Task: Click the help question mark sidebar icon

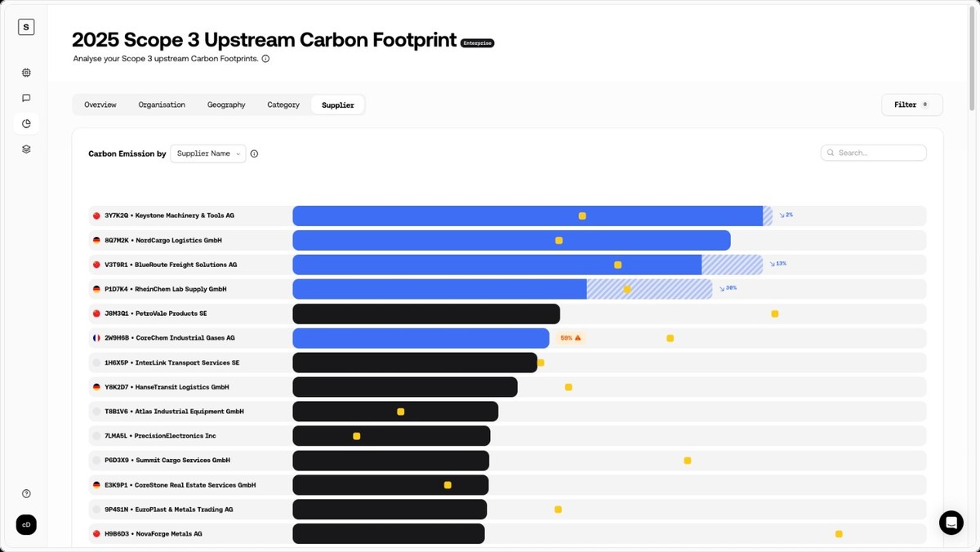Action: pos(26,493)
